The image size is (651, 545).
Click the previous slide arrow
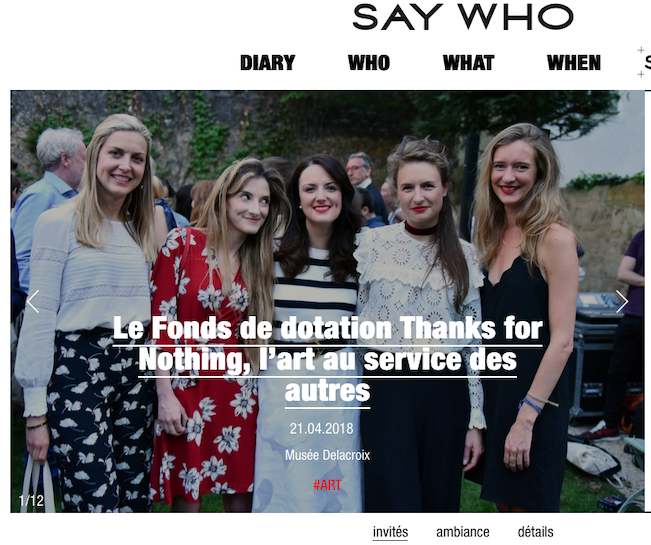[33, 301]
